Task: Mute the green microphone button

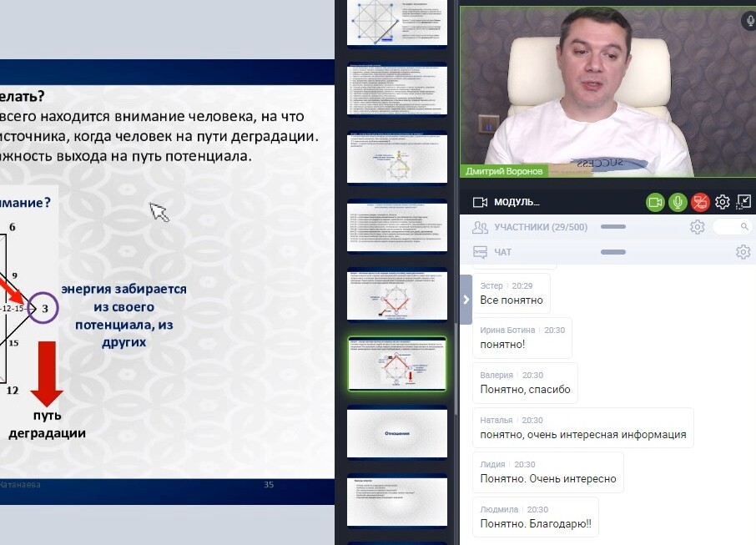Action: pos(678,202)
